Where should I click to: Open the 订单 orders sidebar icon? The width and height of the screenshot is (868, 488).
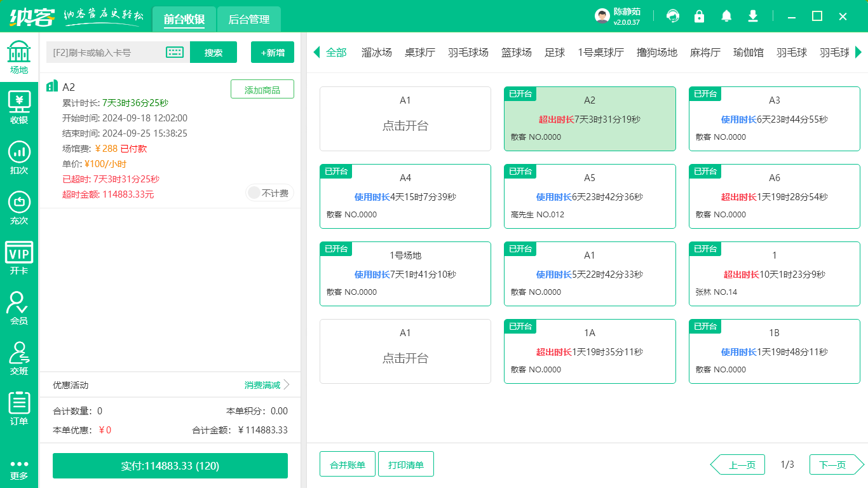[19, 408]
